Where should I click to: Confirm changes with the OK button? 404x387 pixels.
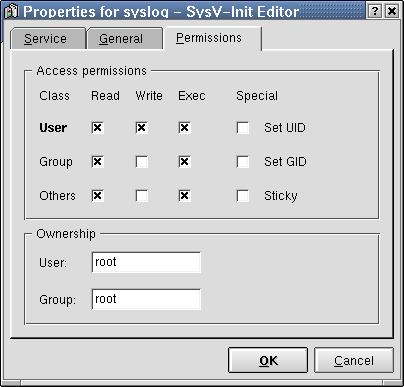point(268,360)
